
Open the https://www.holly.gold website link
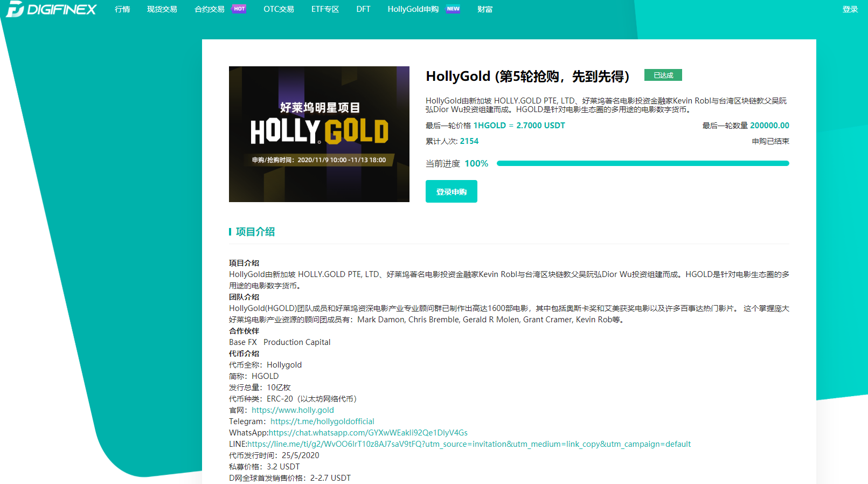point(293,410)
